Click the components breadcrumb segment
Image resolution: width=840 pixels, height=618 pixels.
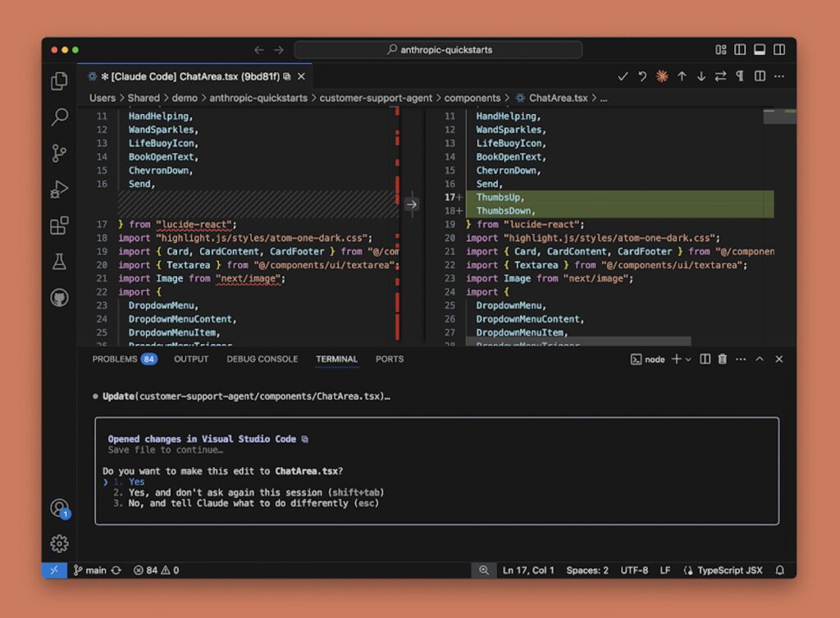[x=472, y=98]
